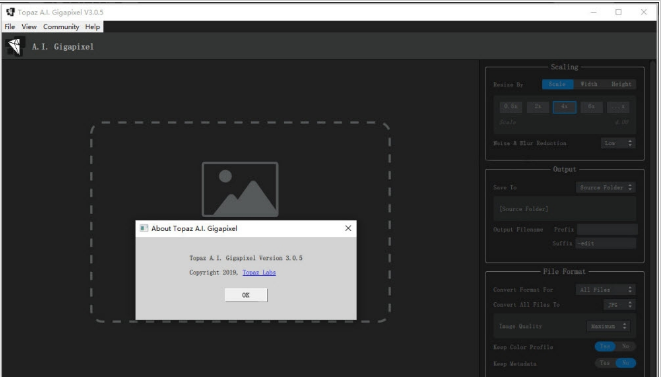Open the File menu
Screen dimensions: 666x377
pyautogui.click(x=10, y=27)
